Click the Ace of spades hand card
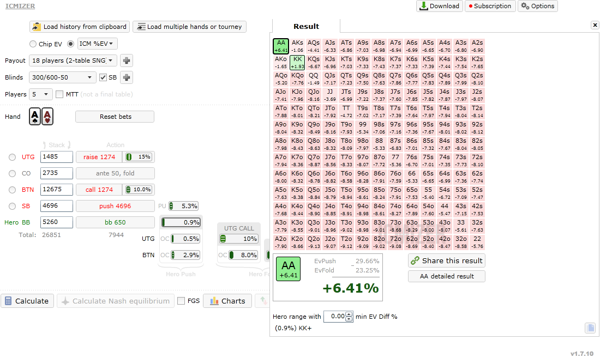Viewport: 600px width, 364px height. coord(35,116)
